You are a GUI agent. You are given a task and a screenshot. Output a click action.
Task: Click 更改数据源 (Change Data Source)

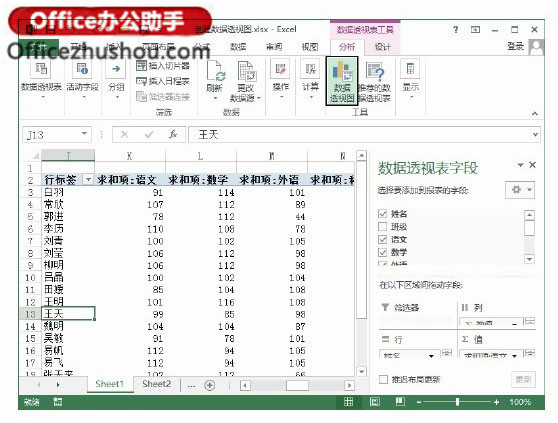tap(246, 81)
